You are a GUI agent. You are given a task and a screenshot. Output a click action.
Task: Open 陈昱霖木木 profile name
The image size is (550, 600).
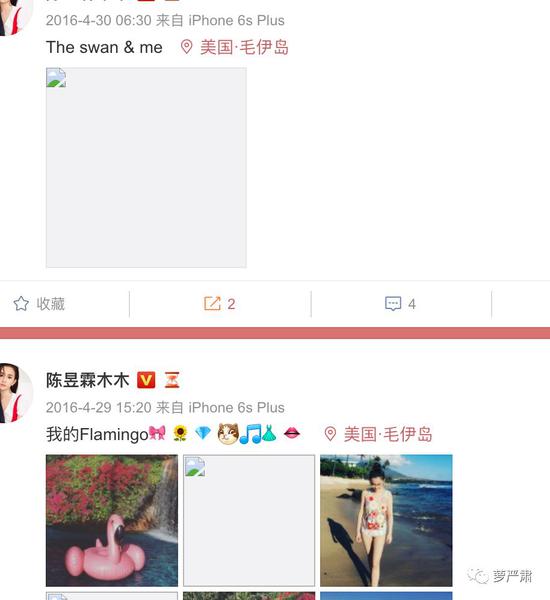88,380
